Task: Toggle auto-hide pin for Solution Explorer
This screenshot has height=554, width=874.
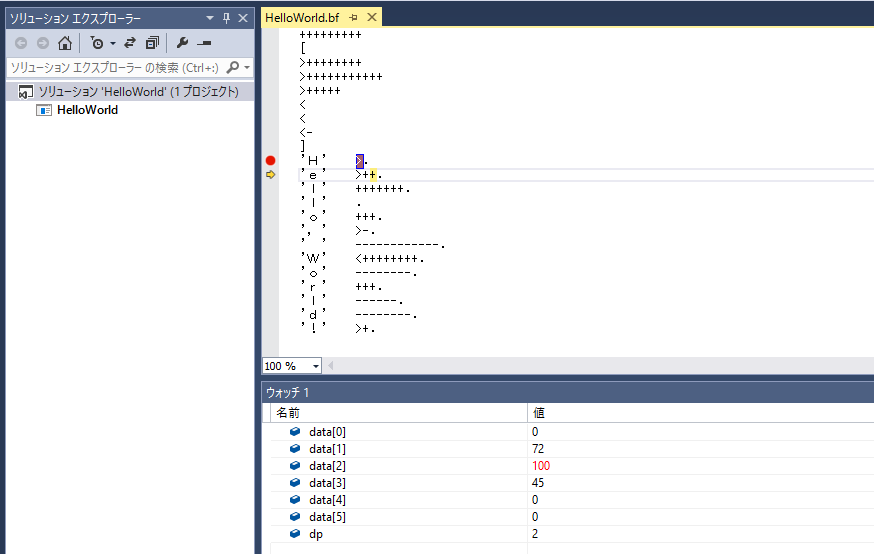Action: [226, 18]
